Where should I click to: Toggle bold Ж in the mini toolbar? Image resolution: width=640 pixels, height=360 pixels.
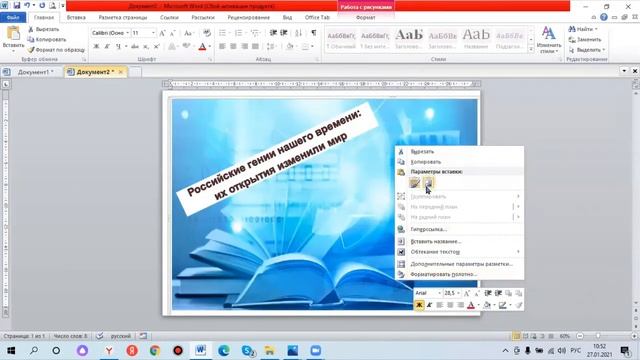pos(419,305)
